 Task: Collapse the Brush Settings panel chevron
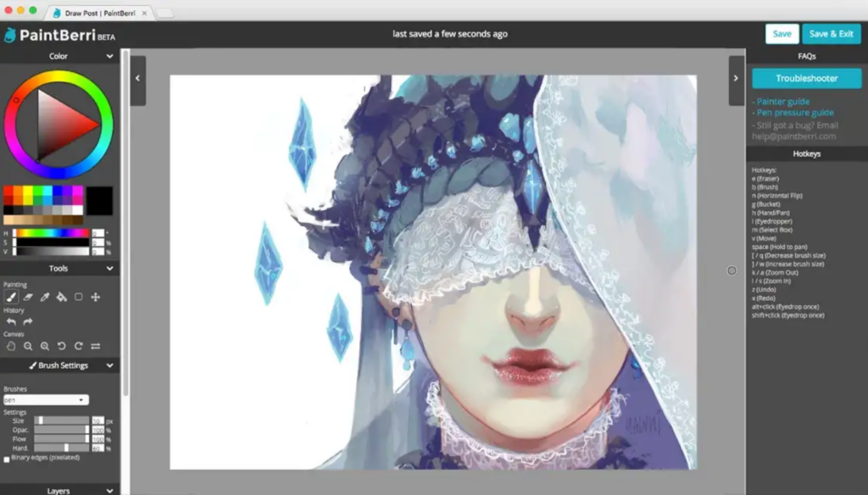click(109, 365)
